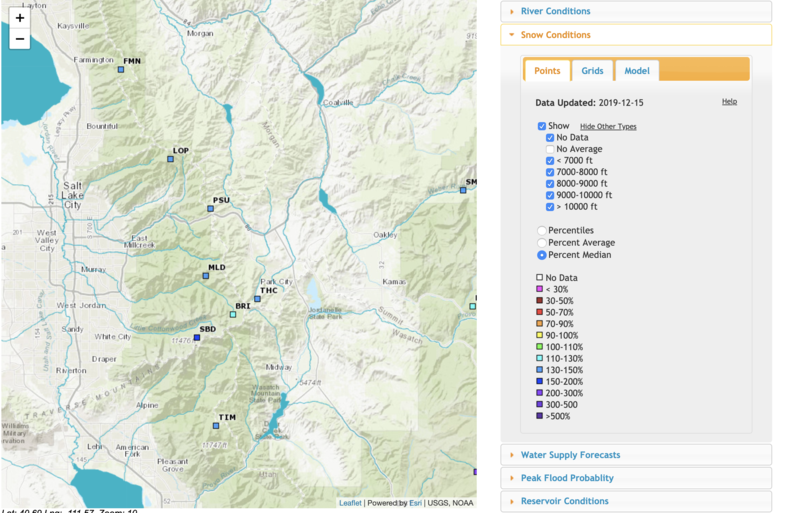Click the TIM station marker
The image size is (800, 513).
coord(217,426)
